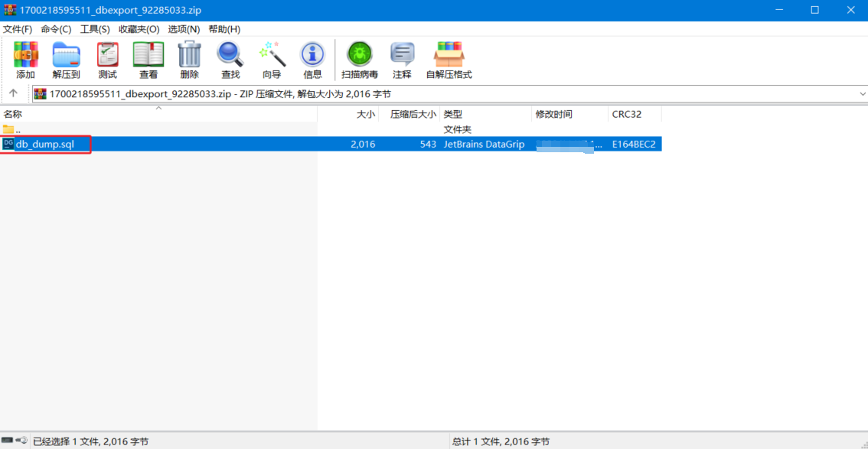Open the Options (选项) menu
This screenshot has height=449, width=868.
pyautogui.click(x=184, y=29)
